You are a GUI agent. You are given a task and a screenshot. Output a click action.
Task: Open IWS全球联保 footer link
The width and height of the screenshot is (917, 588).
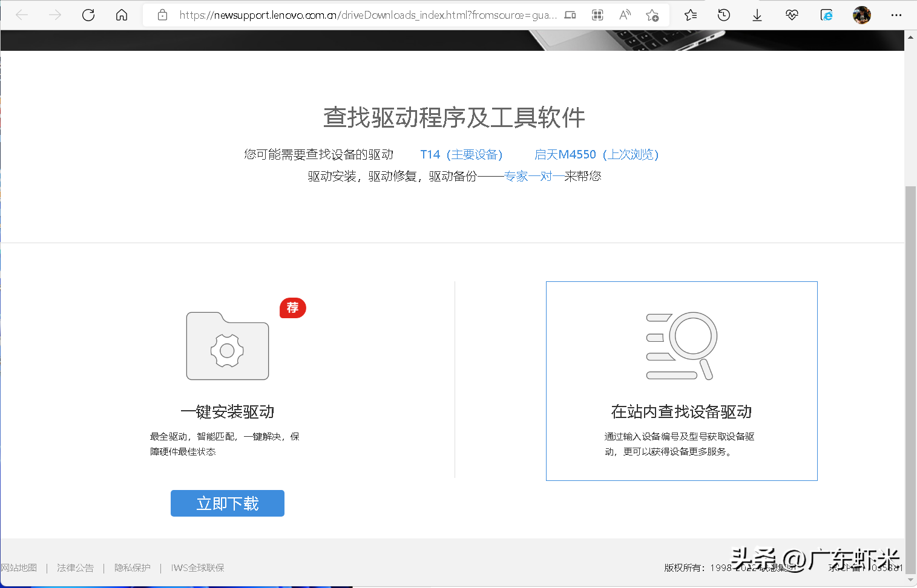197,567
